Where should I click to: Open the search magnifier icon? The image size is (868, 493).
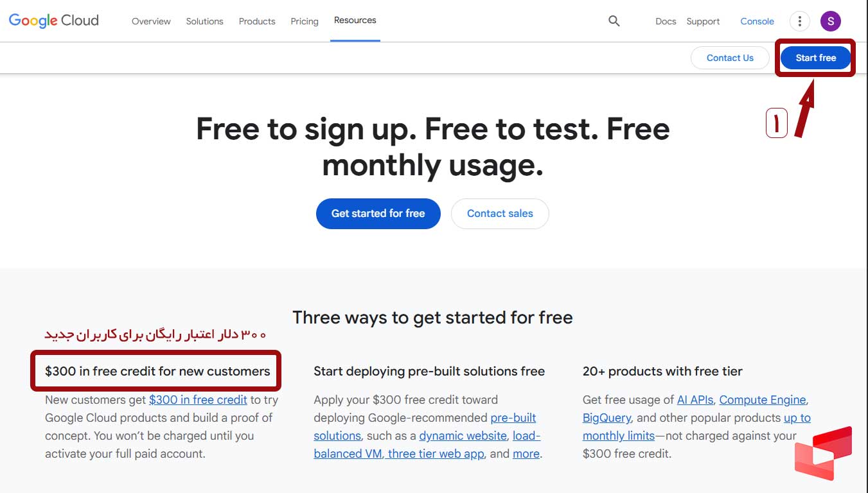click(614, 21)
